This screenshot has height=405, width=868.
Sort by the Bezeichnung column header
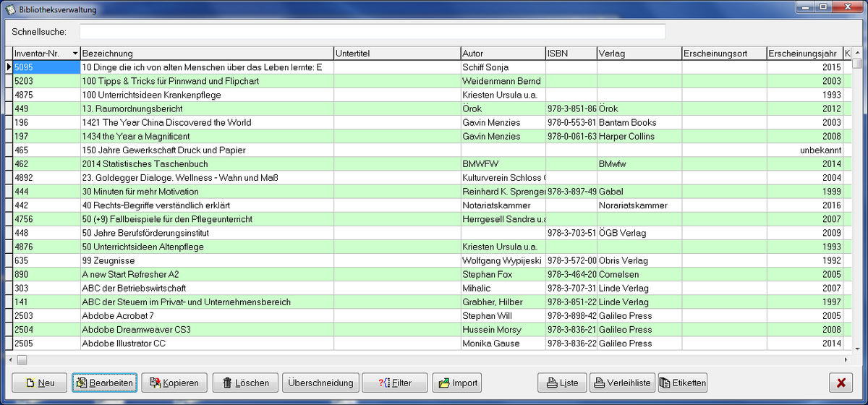point(207,54)
